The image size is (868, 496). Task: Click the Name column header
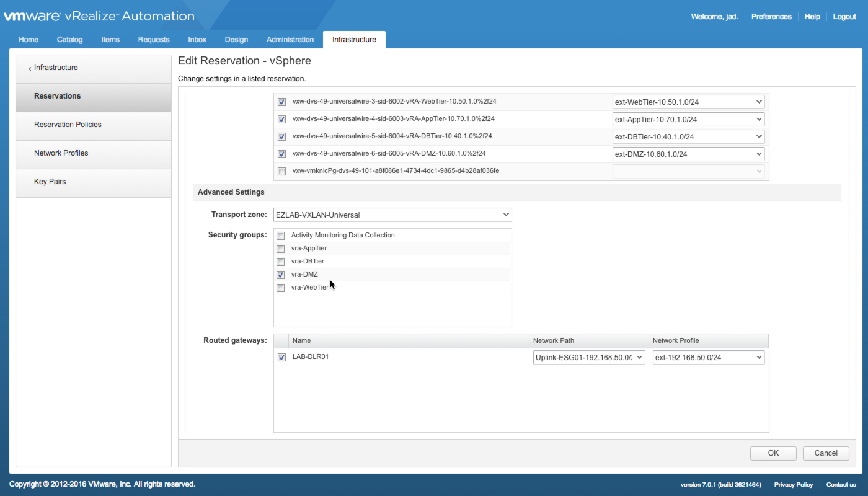[x=409, y=341]
